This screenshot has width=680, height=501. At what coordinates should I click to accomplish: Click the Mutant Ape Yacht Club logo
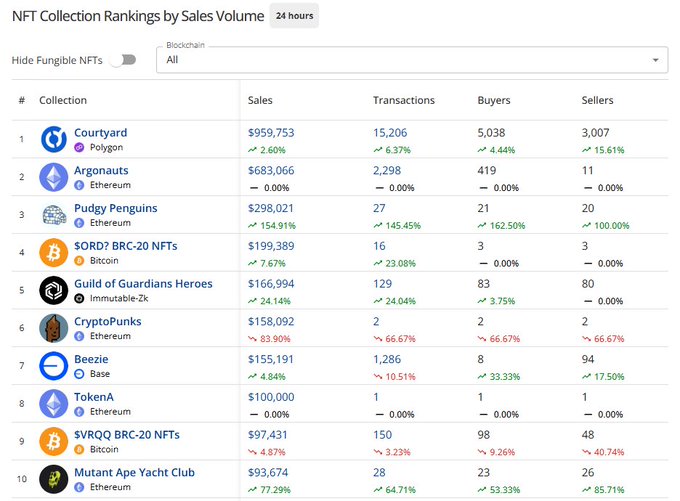coord(54,479)
